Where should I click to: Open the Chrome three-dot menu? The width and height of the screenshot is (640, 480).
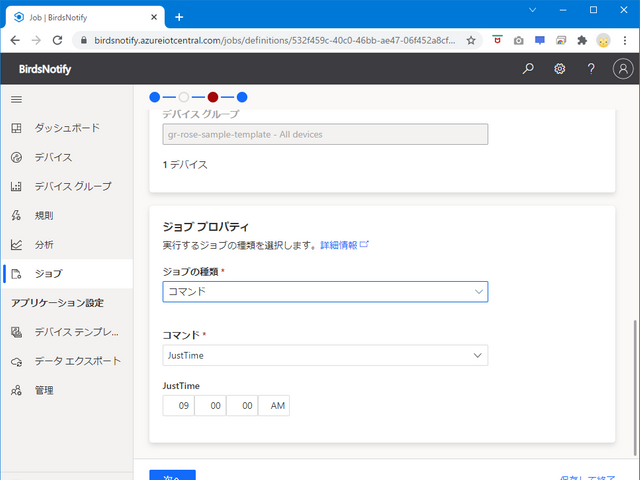[625, 40]
